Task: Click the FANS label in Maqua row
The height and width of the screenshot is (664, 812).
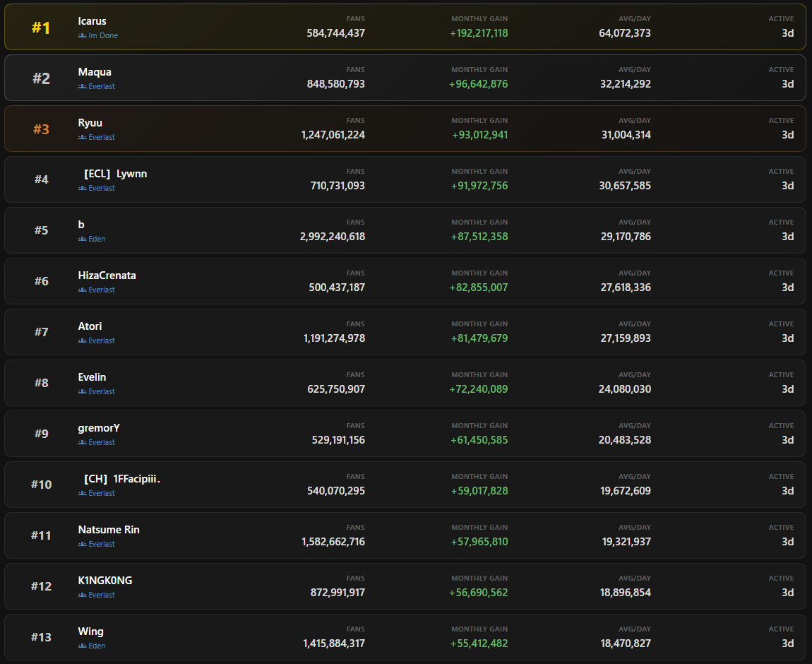Action: click(x=356, y=70)
